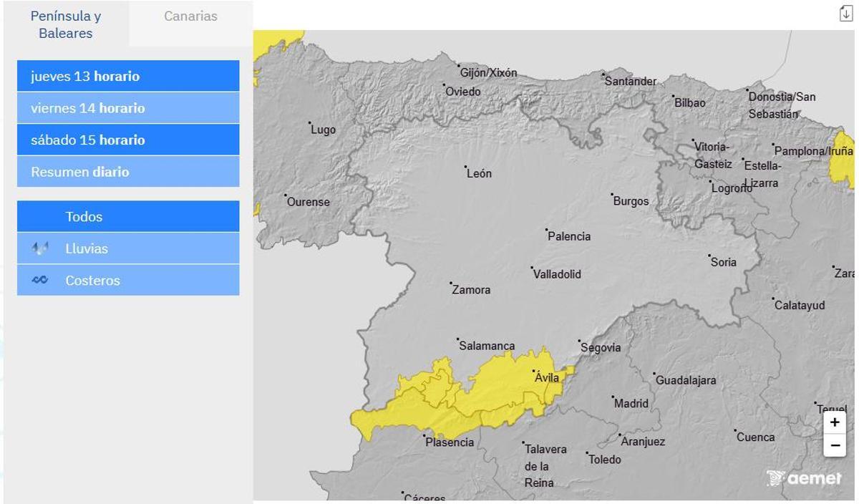Click the aemet logo on the map
The height and width of the screenshot is (504, 859).
(x=802, y=477)
